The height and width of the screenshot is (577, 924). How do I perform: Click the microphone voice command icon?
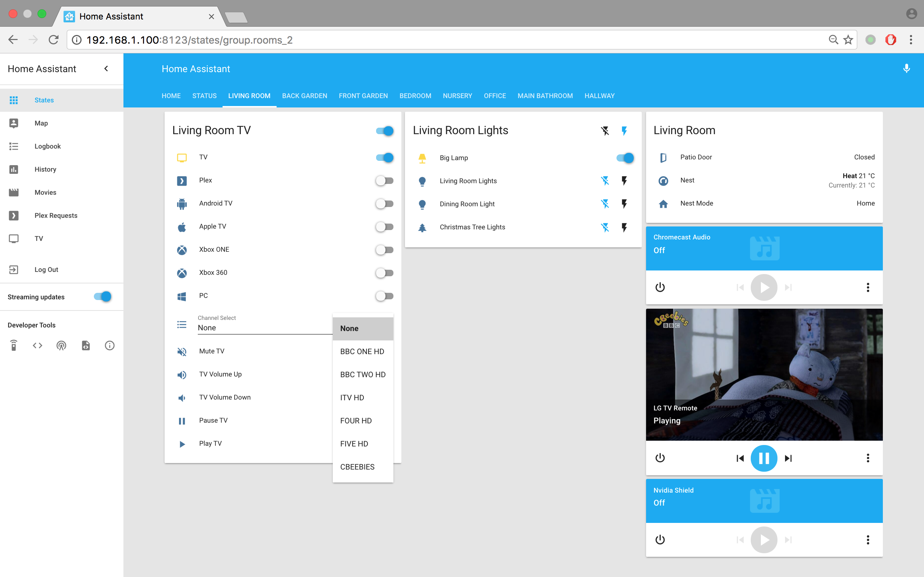coord(906,69)
